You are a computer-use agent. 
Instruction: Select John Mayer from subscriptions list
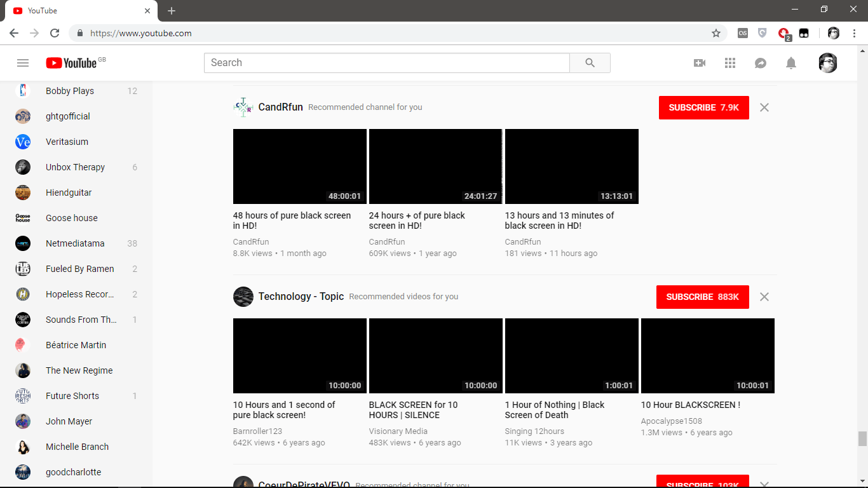(x=69, y=421)
